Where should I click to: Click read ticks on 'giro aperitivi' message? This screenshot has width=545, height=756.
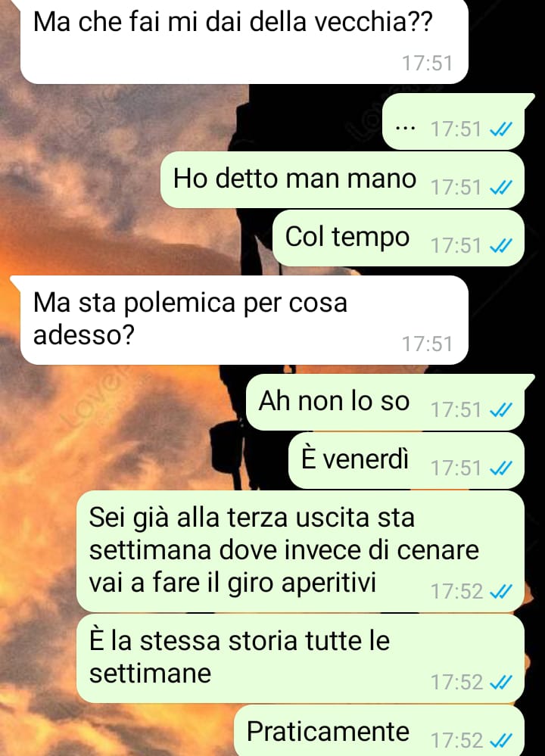pyautogui.click(x=500, y=592)
